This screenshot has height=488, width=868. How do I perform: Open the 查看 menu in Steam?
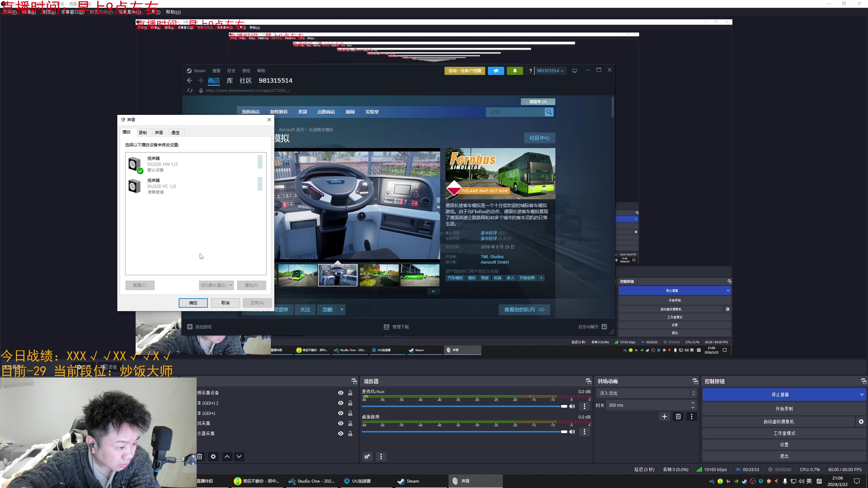click(x=216, y=71)
